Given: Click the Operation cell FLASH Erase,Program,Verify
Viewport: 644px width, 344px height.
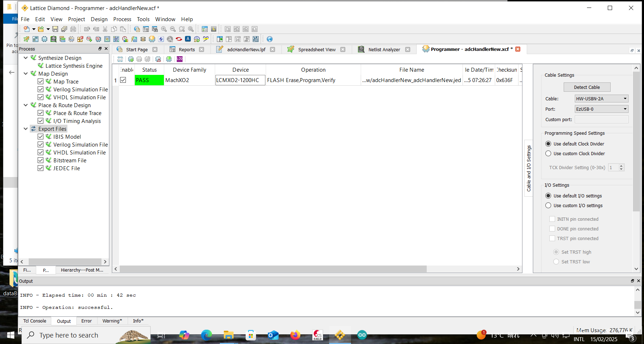Looking at the screenshot, I should coord(313,80).
